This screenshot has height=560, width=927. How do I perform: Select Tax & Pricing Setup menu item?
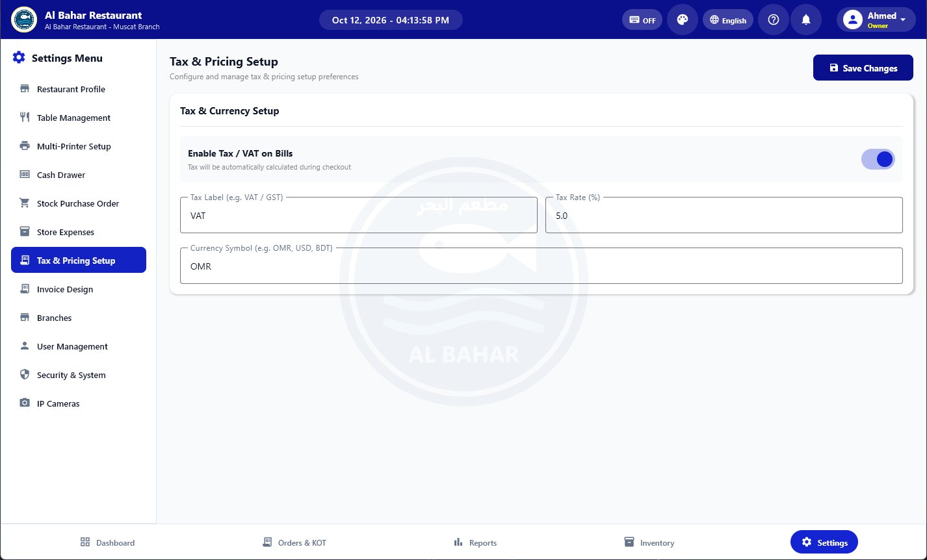coord(79,261)
